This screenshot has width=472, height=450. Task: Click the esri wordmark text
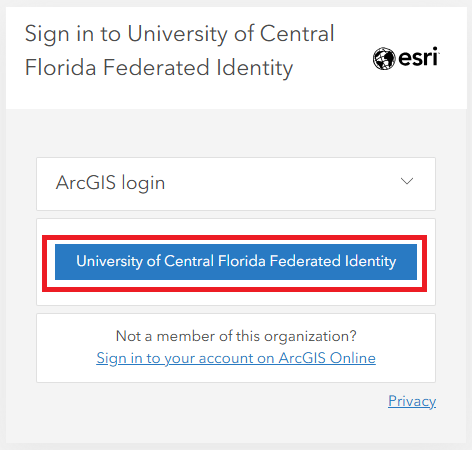[x=419, y=57]
